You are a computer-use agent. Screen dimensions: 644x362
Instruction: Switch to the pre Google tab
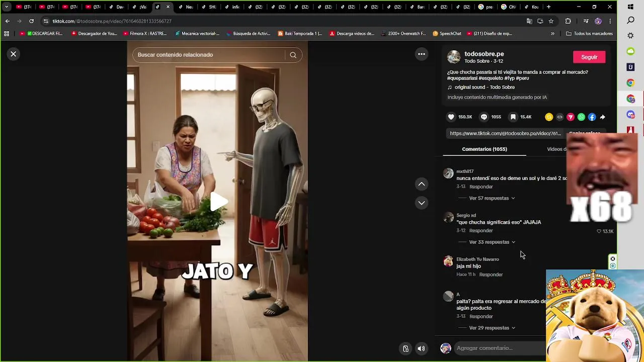[486, 7]
